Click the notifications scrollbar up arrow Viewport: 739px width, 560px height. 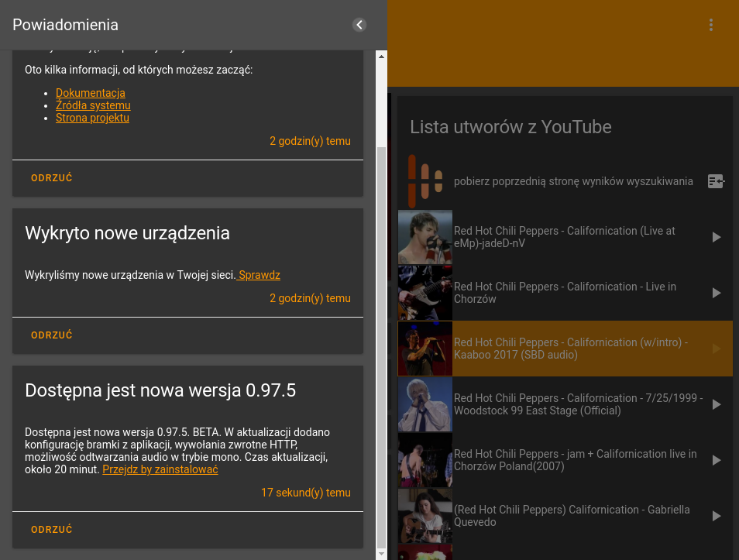coord(381,57)
